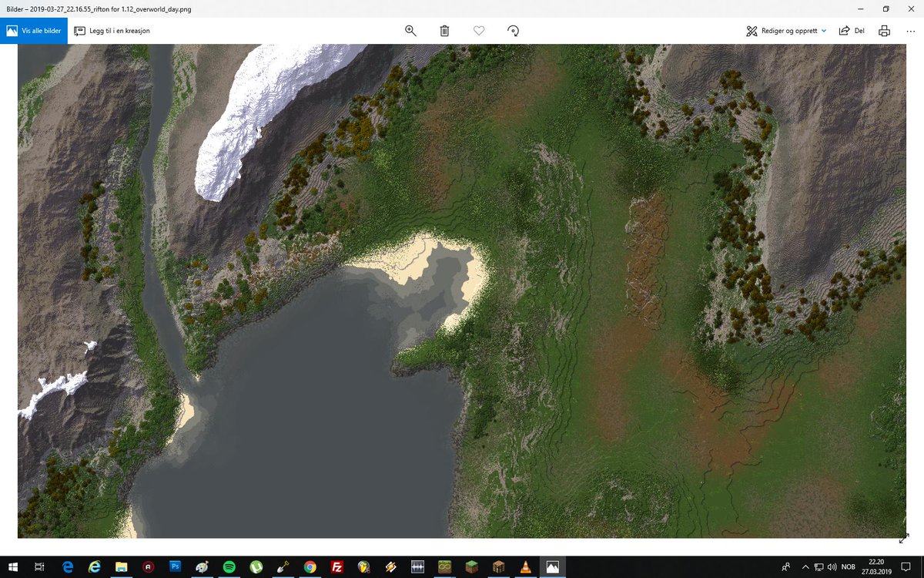Launch Microsoft Edge from the taskbar
Image resolution: width=924 pixels, height=578 pixels.
tap(68, 566)
